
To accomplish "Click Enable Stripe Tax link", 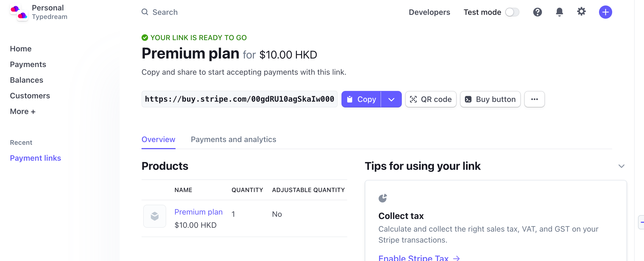I will tap(419, 258).
